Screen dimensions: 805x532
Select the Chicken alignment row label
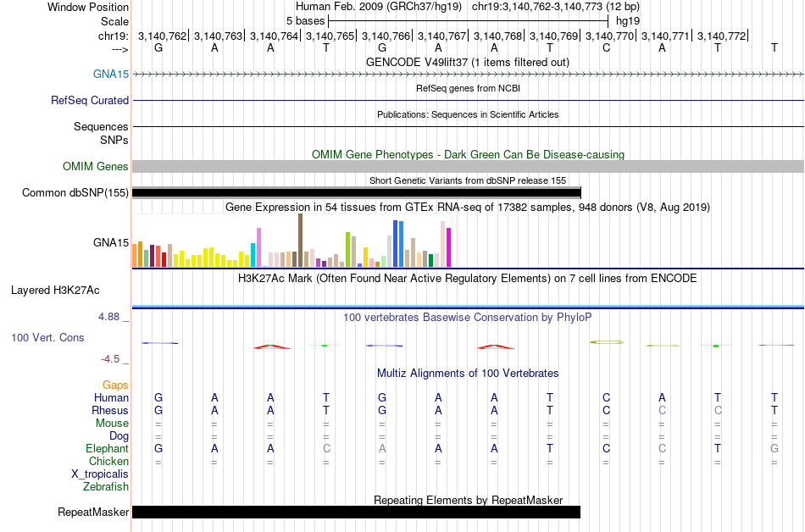[108, 461]
